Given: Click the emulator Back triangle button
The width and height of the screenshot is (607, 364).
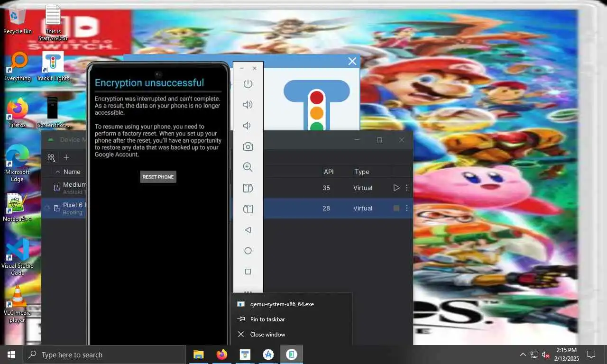Looking at the screenshot, I should point(248,230).
